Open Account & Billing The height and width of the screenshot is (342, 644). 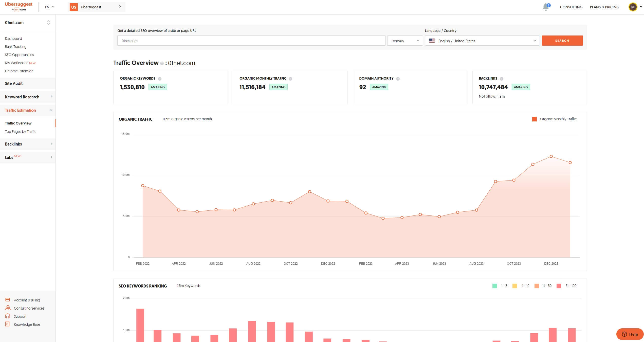click(x=27, y=300)
